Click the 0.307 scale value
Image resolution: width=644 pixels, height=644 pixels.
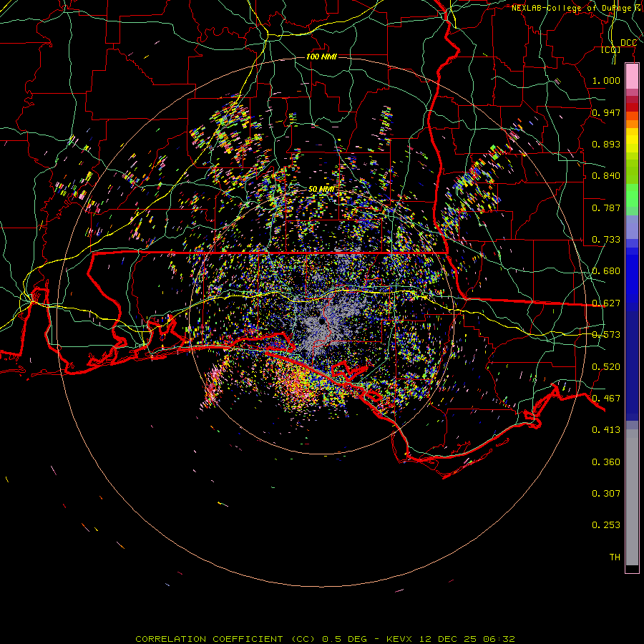pyautogui.click(x=606, y=493)
